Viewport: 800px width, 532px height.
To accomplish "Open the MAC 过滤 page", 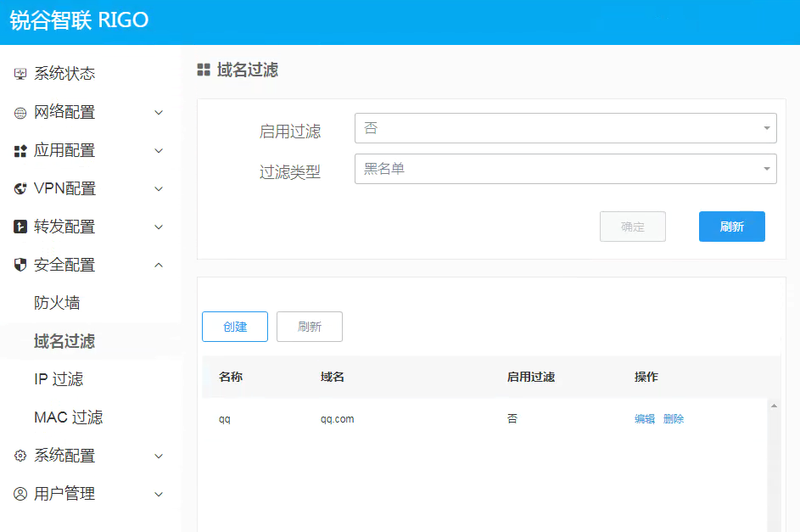I will pyautogui.click(x=68, y=417).
